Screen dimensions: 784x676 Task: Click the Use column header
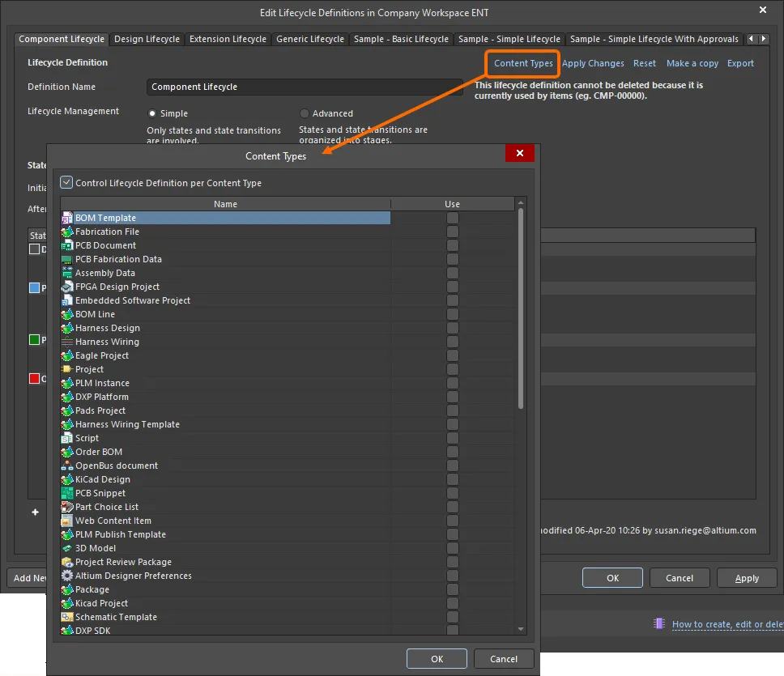point(453,204)
